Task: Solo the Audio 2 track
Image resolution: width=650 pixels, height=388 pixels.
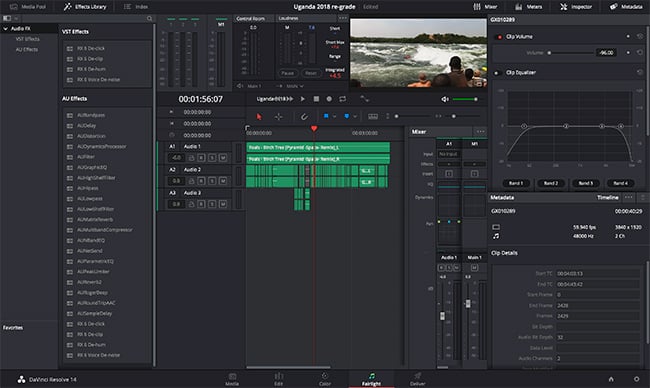Action: 212,181
